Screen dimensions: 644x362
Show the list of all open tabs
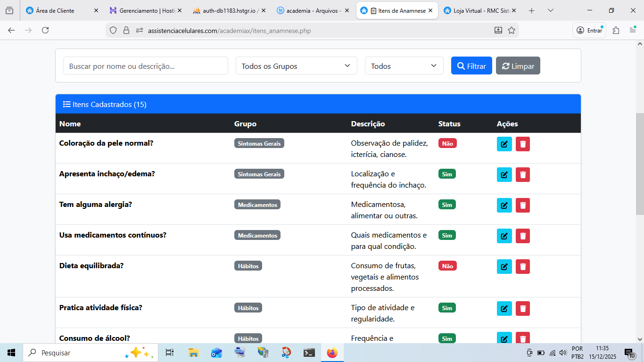coord(551,10)
